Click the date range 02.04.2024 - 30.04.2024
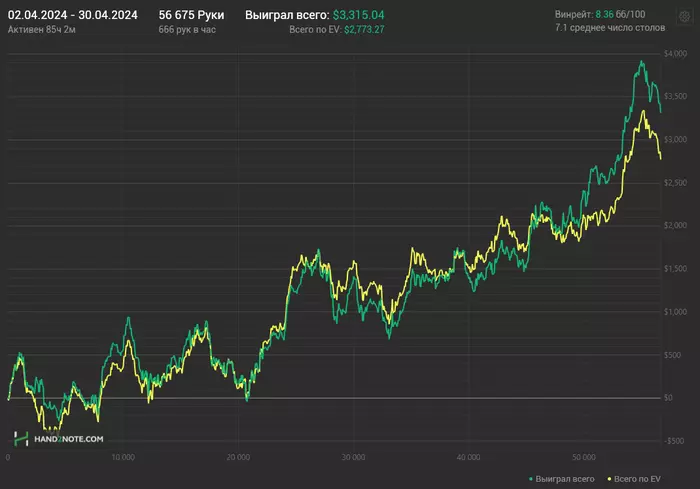700x489 pixels. pos(73,16)
